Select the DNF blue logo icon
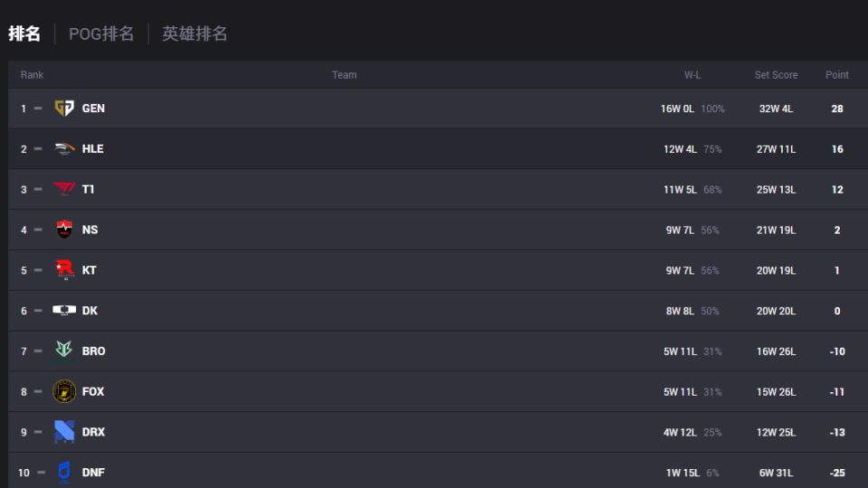Screen dimensions: 868x488 pyautogui.click(x=64, y=472)
